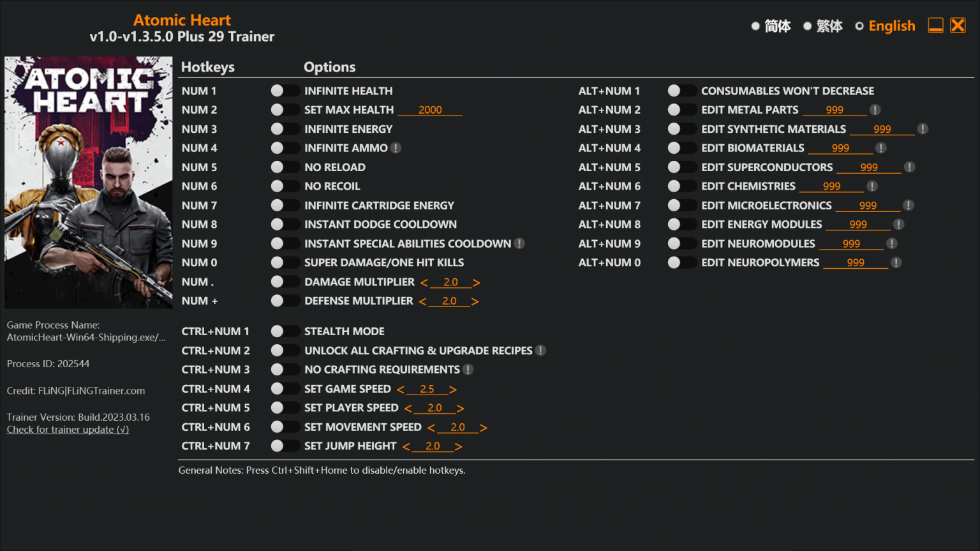Toggle No Crafting Requirements switch
The width and height of the screenshot is (980, 551).
[285, 370]
